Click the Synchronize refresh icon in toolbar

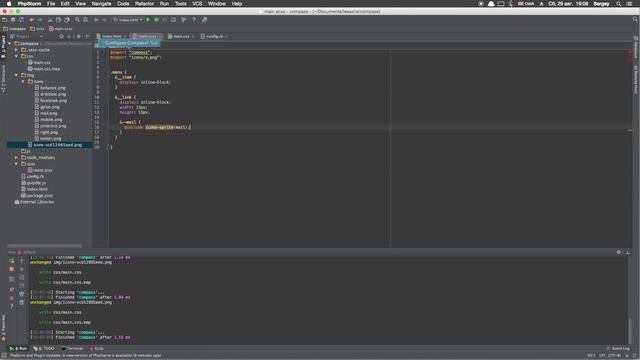(x=21, y=20)
